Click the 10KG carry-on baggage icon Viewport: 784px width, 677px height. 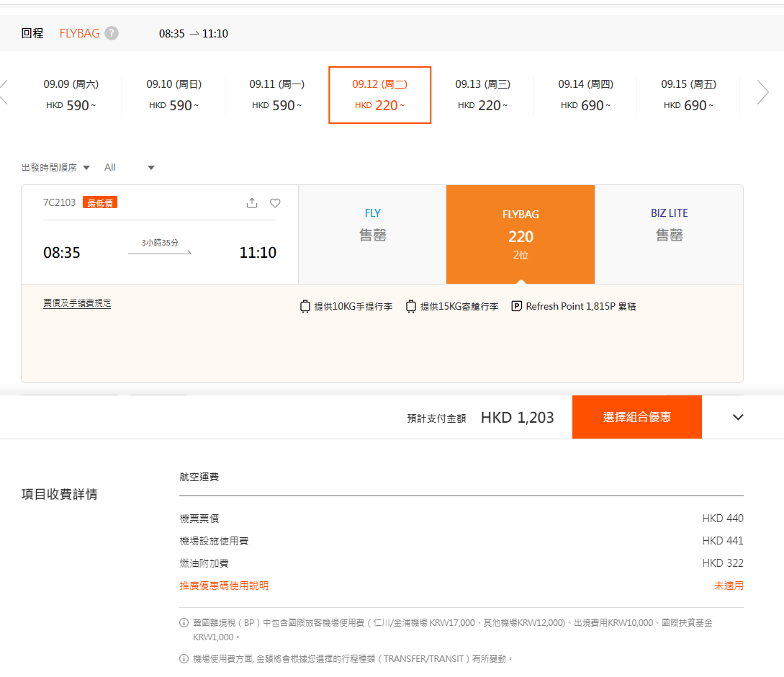click(305, 306)
